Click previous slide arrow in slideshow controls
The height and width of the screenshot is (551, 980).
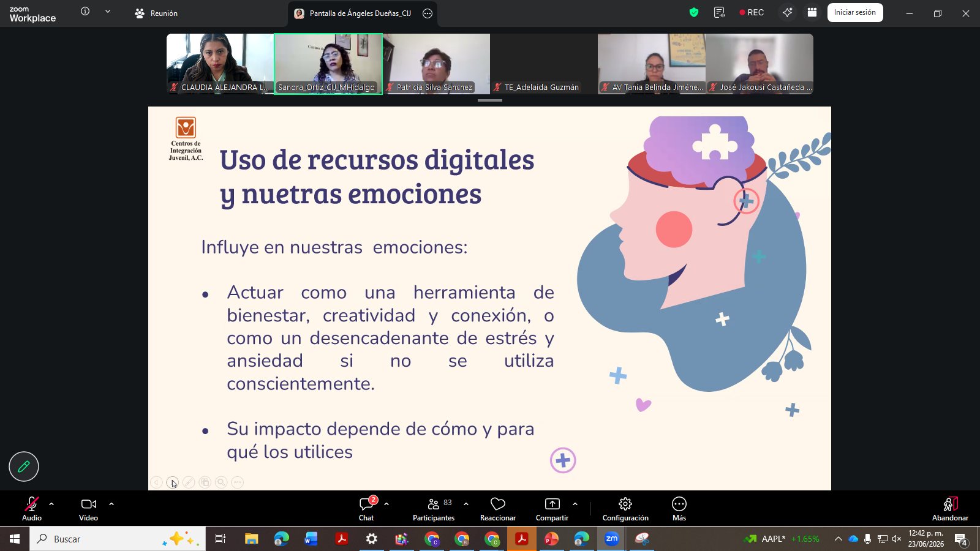157,482
